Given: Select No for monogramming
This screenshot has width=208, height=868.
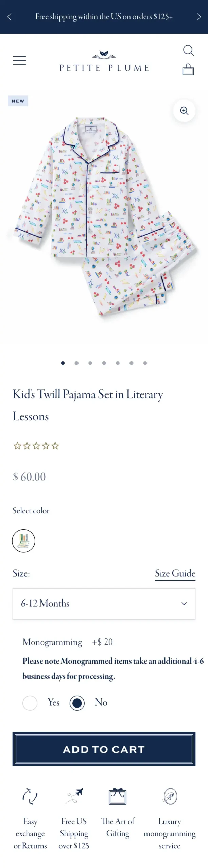Looking at the screenshot, I should click(77, 703).
